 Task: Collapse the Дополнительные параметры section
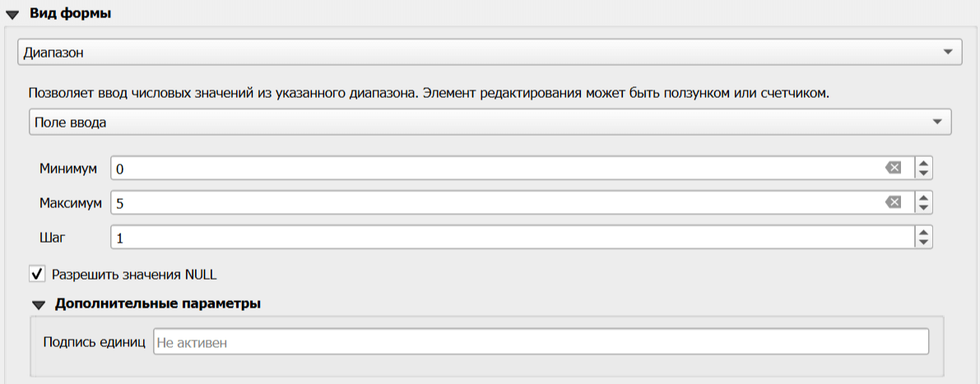[x=37, y=304]
